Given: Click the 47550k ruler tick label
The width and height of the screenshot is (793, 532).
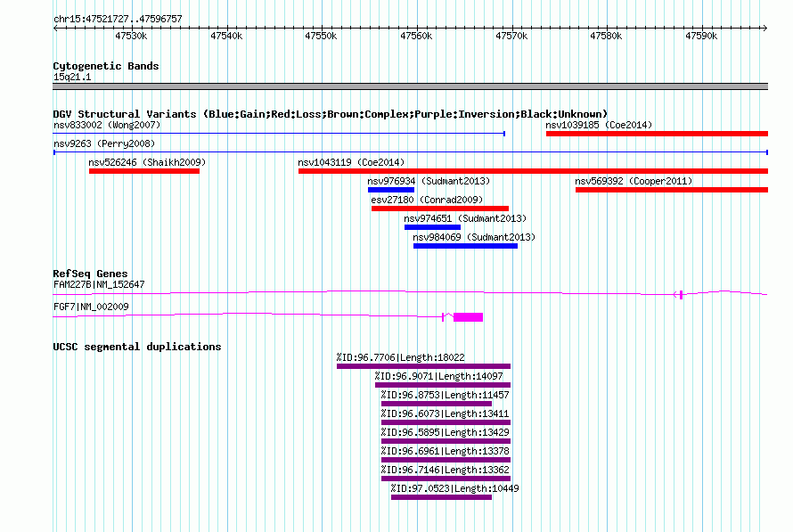Looking at the screenshot, I should 321,36.
